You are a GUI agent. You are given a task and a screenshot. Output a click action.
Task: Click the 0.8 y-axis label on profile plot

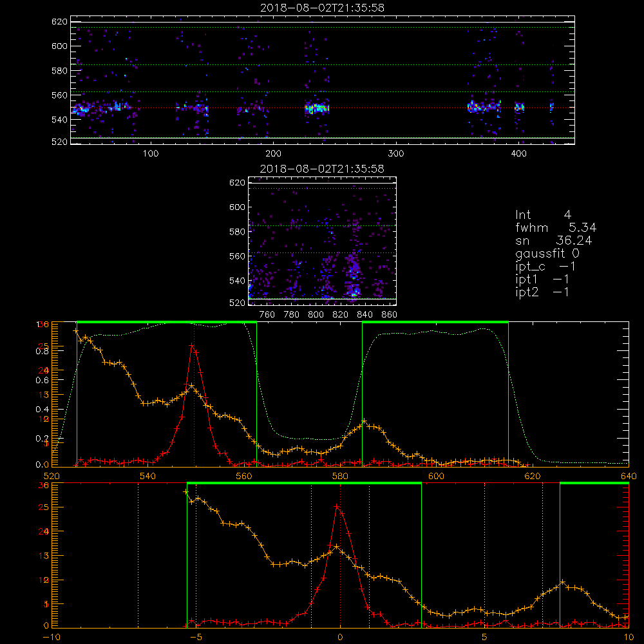(x=43, y=351)
